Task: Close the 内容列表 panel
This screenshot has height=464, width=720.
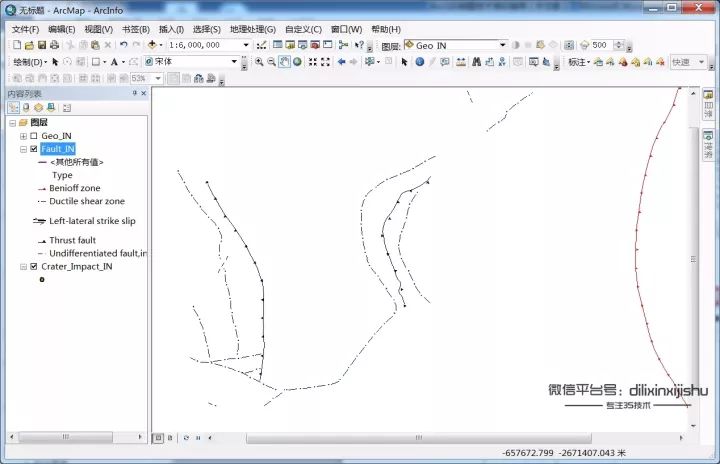Action: (x=144, y=93)
